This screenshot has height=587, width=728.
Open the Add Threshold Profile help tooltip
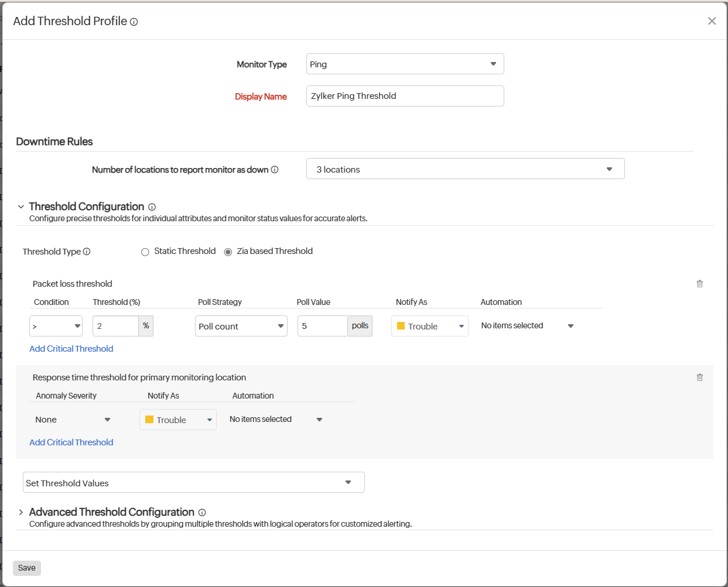[134, 21]
